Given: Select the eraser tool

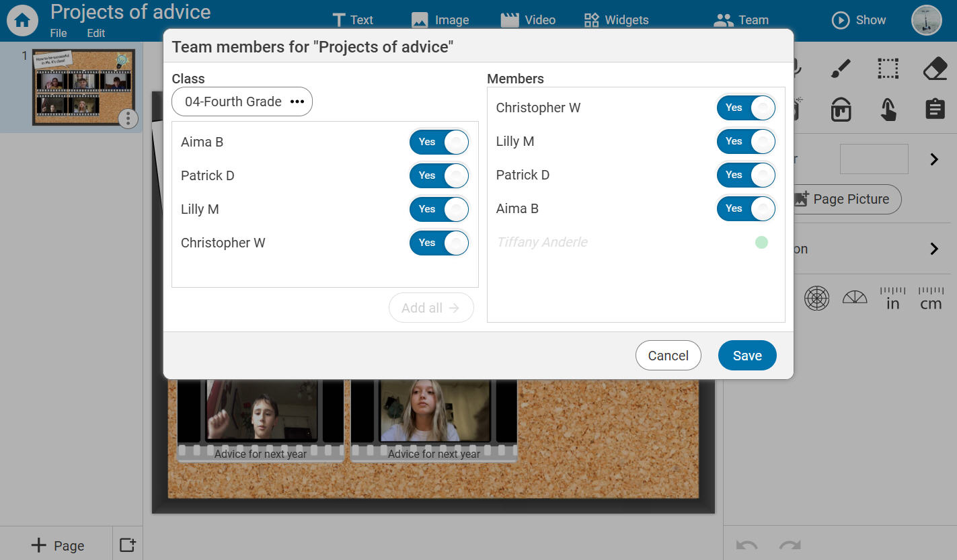Looking at the screenshot, I should [x=935, y=69].
